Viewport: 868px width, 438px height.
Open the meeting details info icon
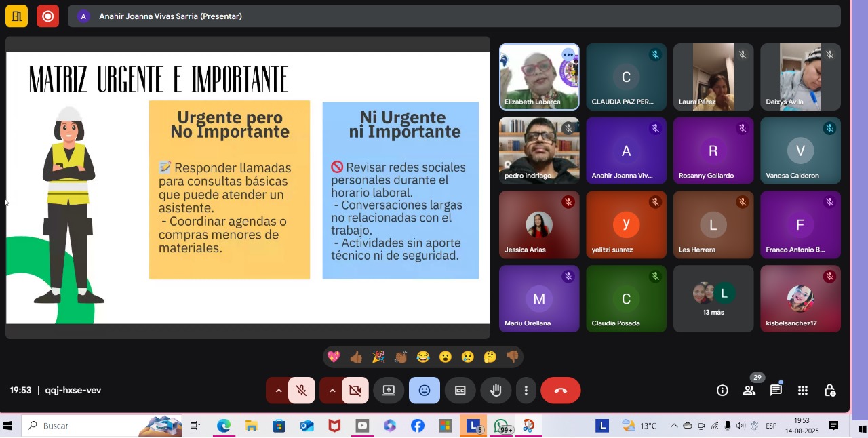coord(722,391)
